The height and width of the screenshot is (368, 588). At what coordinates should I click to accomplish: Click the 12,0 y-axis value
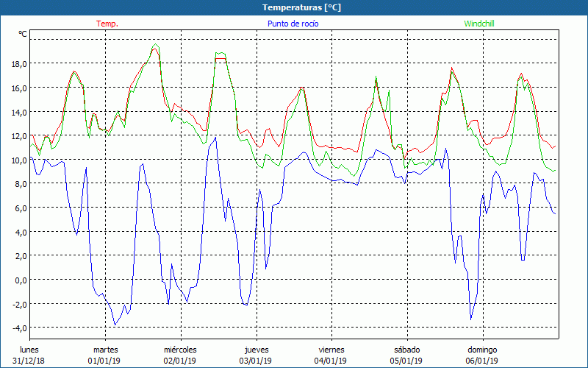(19, 136)
